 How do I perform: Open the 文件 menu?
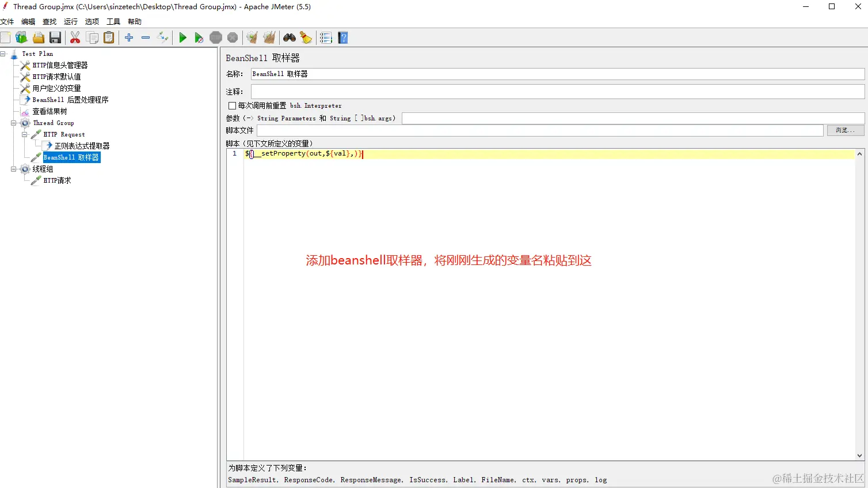(x=7, y=22)
